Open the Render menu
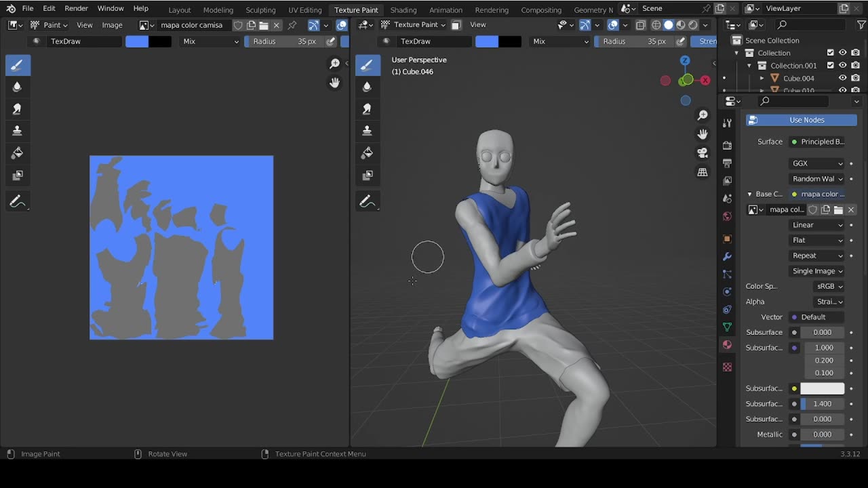Screen dimensions: 868x488 76,8
